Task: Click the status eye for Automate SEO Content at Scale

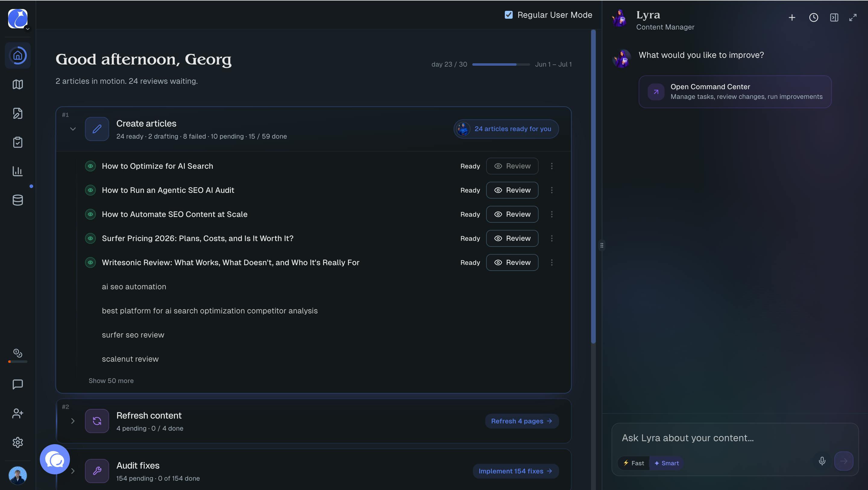Action: click(x=90, y=214)
